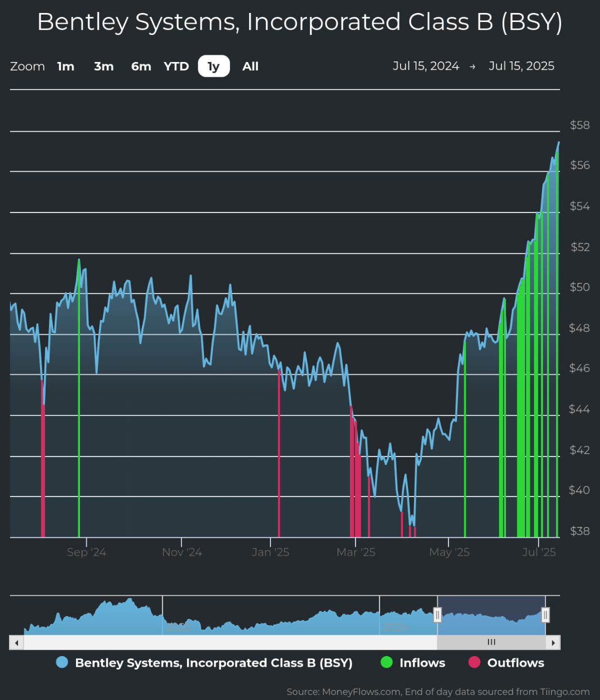Click the Sep '24 axis label

tap(86, 552)
